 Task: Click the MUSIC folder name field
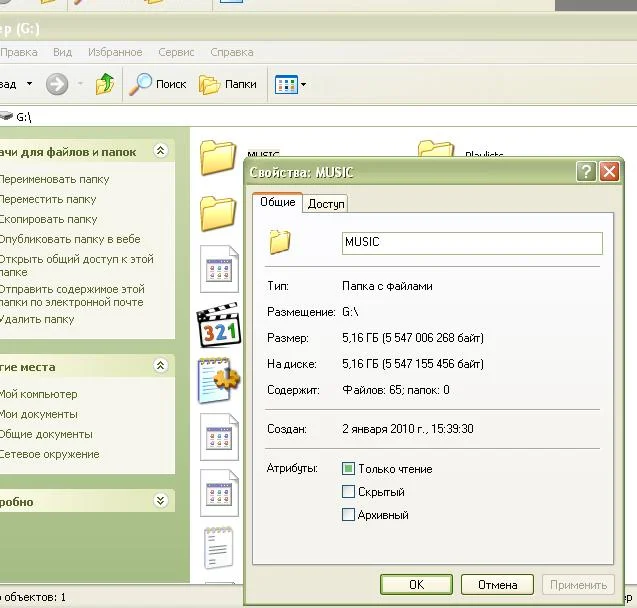coord(471,243)
